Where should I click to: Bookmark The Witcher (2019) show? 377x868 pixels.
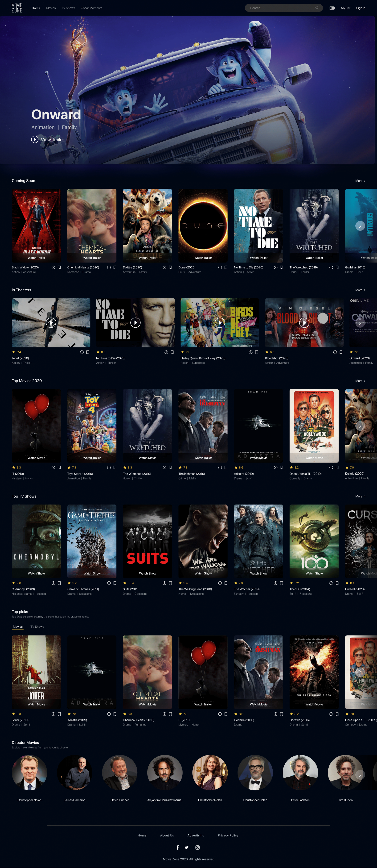[281, 583]
